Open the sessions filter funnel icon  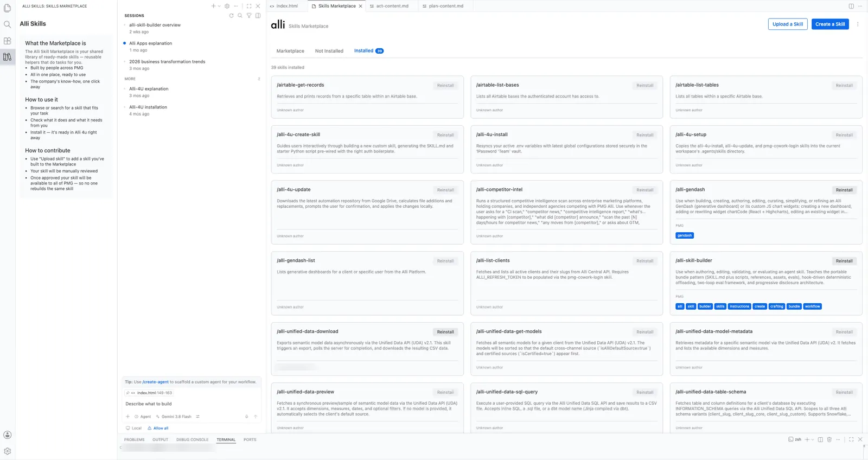pyautogui.click(x=249, y=16)
